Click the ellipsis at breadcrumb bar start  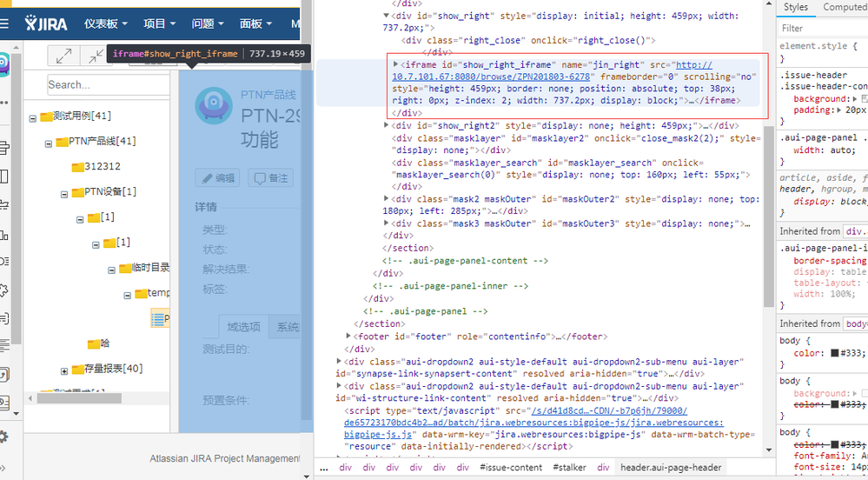tap(324, 468)
